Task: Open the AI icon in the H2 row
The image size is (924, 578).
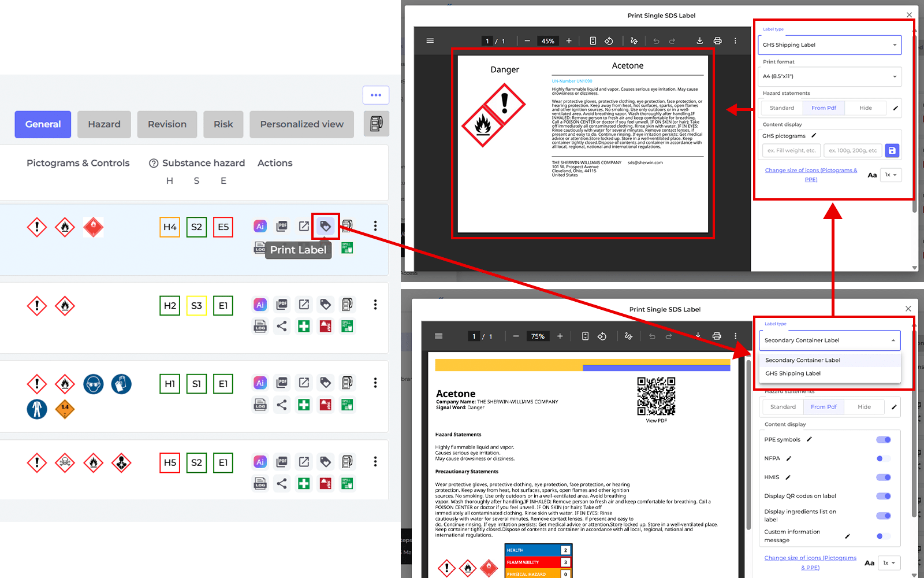Action: (x=260, y=305)
